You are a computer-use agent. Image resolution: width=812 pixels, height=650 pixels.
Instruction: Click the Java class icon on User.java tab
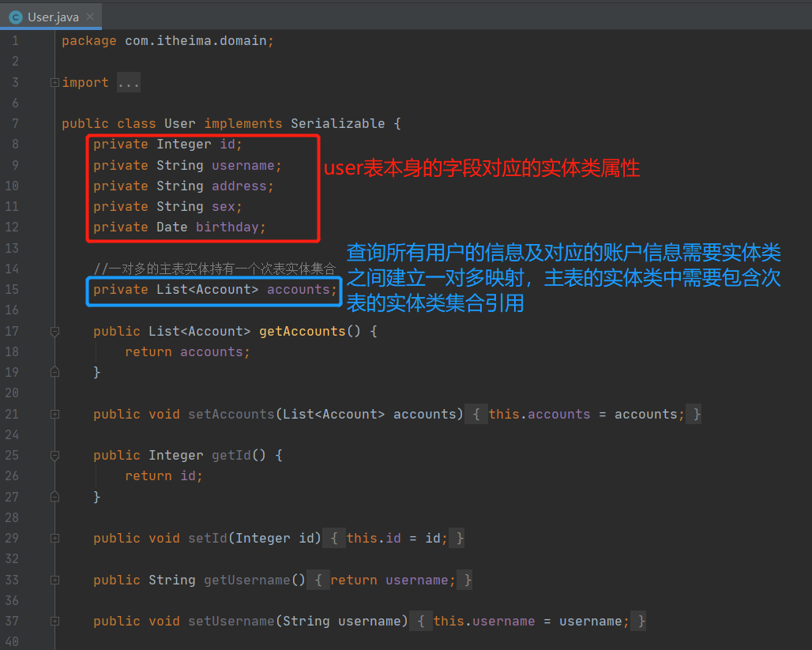[x=16, y=17]
